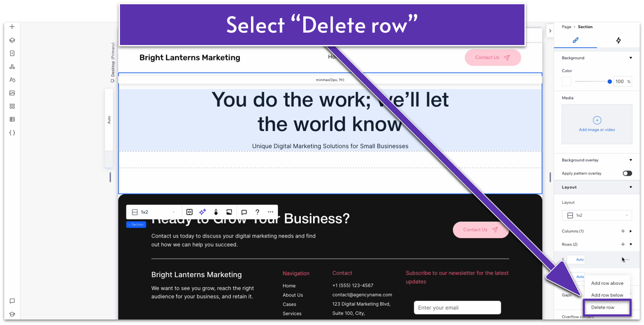Click the Cases footer link

[x=289, y=304]
